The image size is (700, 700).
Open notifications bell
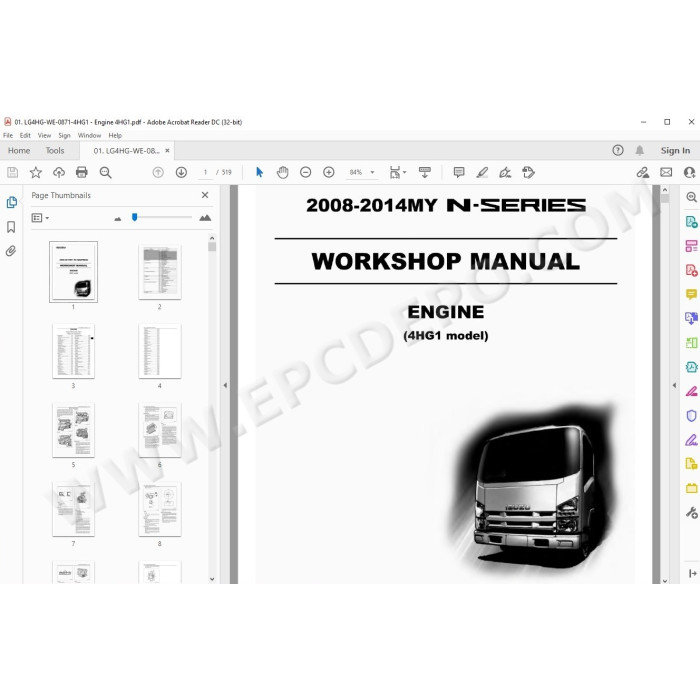click(640, 150)
